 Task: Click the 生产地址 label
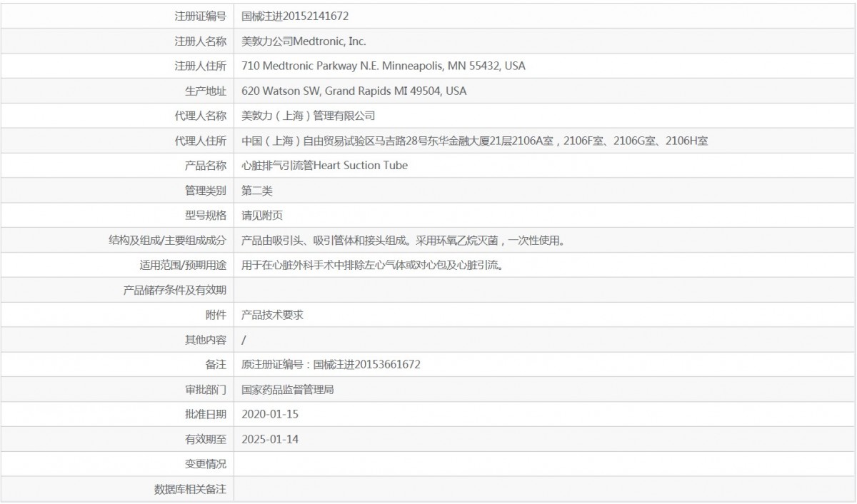pyautogui.click(x=206, y=91)
